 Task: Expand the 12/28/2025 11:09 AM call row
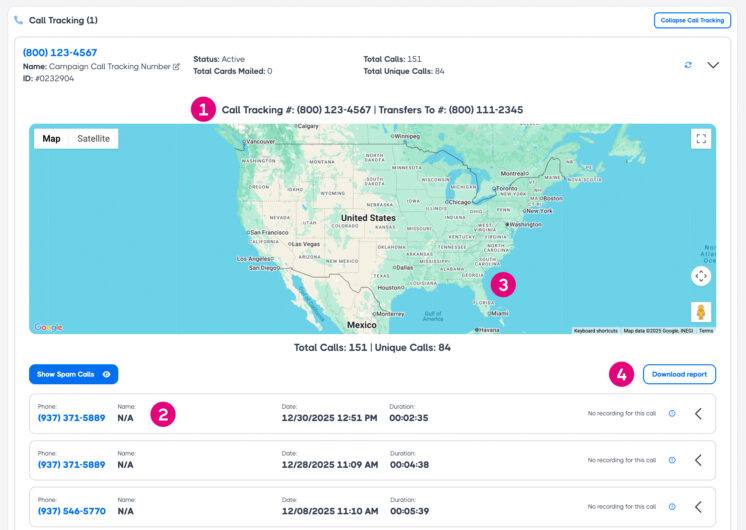pyautogui.click(x=698, y=460)
